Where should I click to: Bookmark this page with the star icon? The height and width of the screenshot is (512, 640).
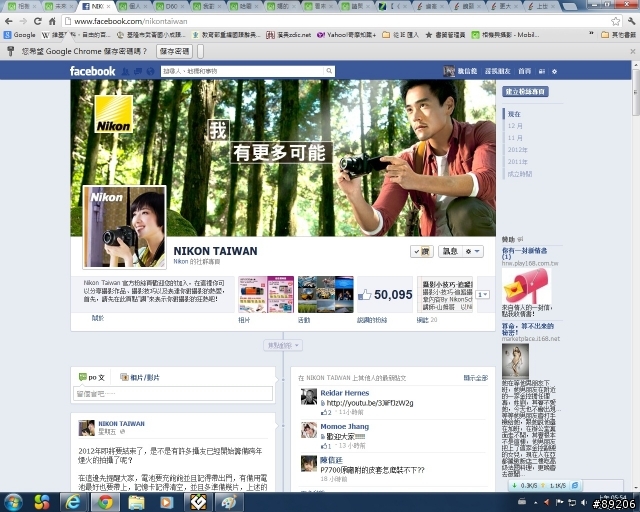click(616, 21)
